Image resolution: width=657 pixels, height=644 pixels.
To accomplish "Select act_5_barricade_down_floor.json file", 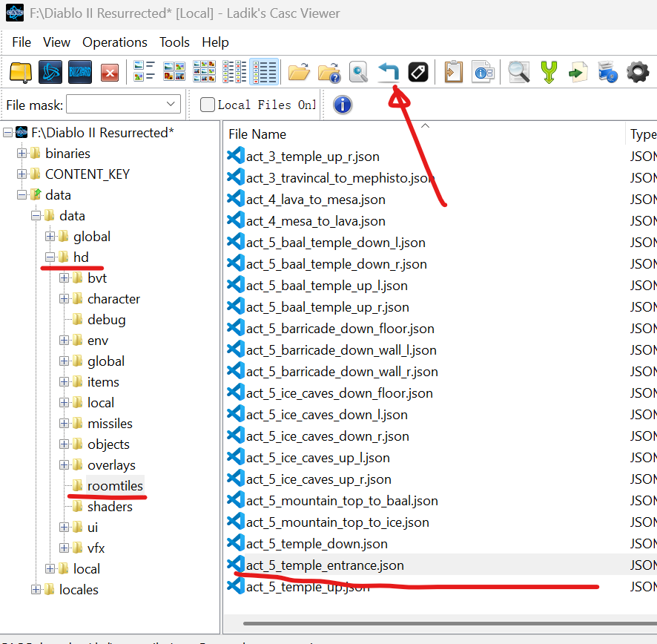I will click(340, 328).
